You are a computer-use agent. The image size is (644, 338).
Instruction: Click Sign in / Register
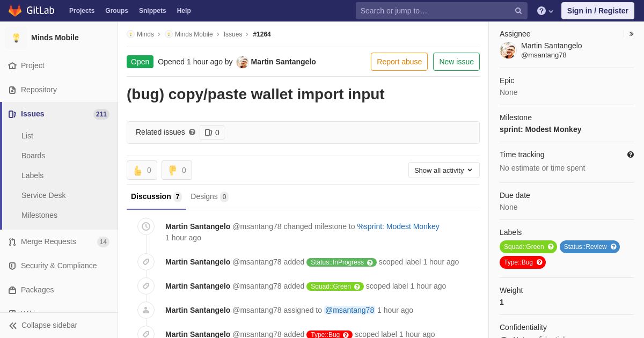pos(597,11)
